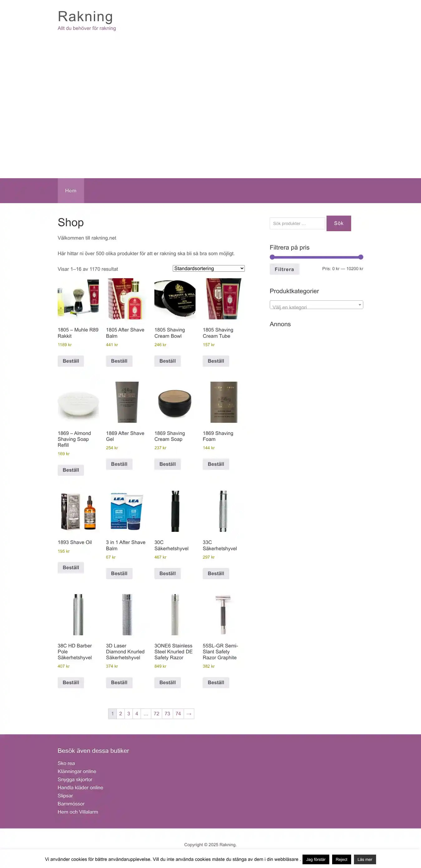Click the next page arrow in pagination

(189, 713)
